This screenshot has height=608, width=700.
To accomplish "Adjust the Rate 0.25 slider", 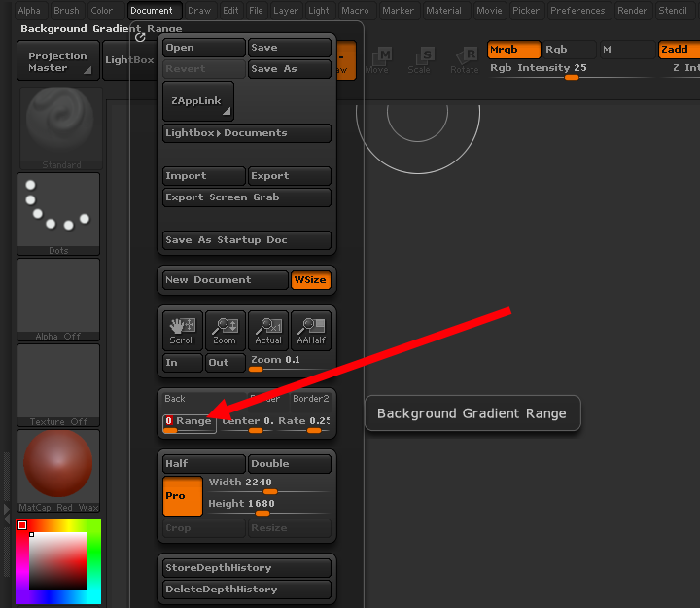I will (304, 424).
